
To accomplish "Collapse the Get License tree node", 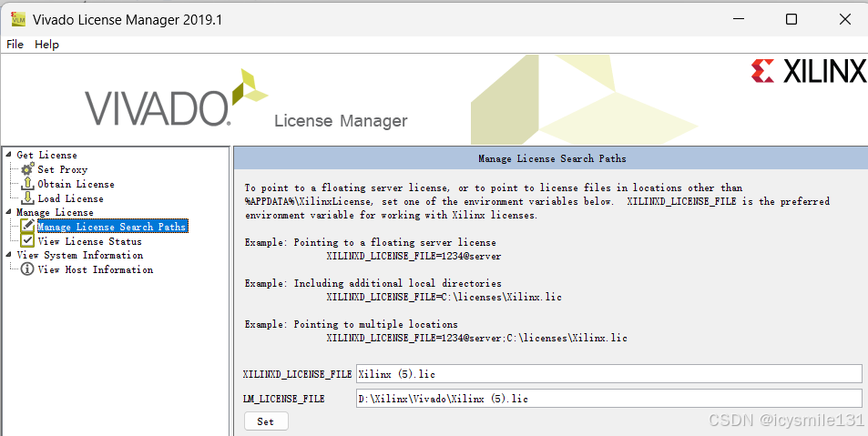I will 8,155.
